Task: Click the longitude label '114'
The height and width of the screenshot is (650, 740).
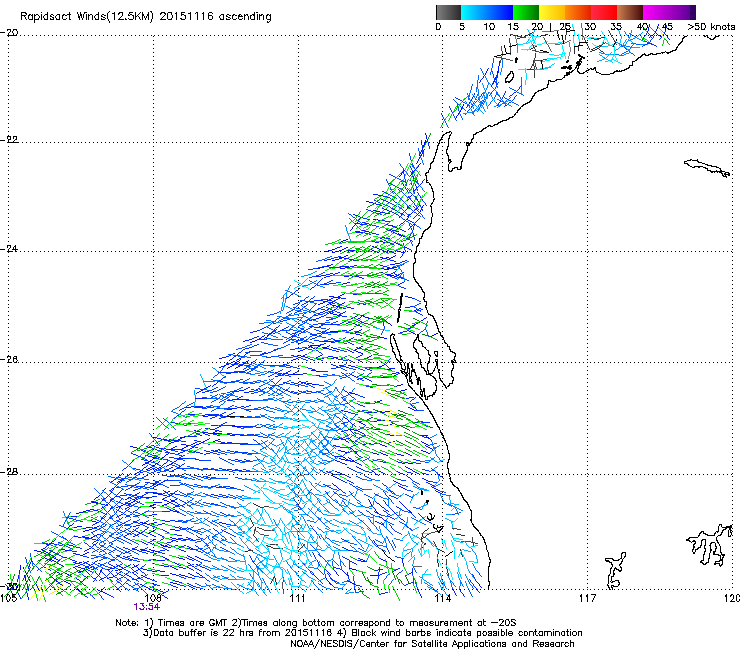Action: (x=442, y=598)
